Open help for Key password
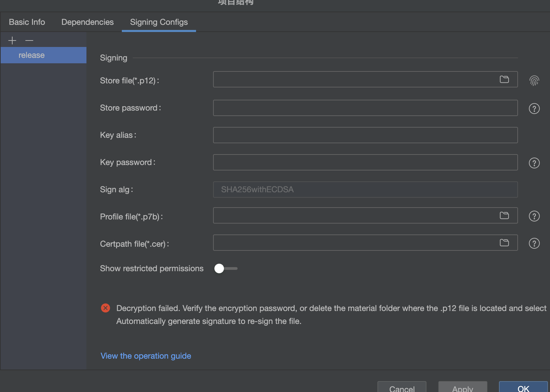Viewport: 550px width, 392px height. click(534, 163)
